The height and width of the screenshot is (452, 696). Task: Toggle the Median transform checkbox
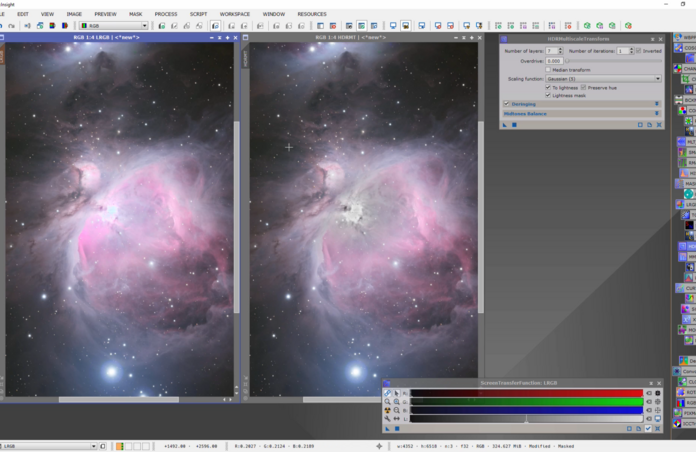coord(548,70)
